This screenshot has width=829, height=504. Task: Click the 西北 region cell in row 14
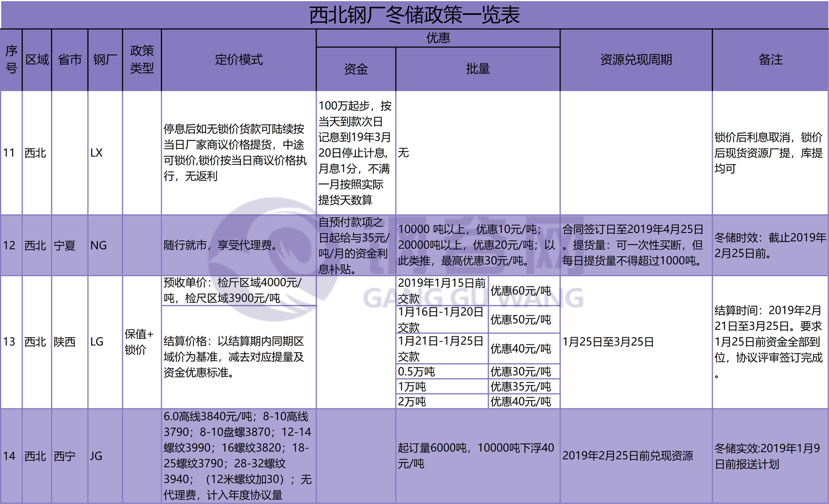tap(37, 456)
